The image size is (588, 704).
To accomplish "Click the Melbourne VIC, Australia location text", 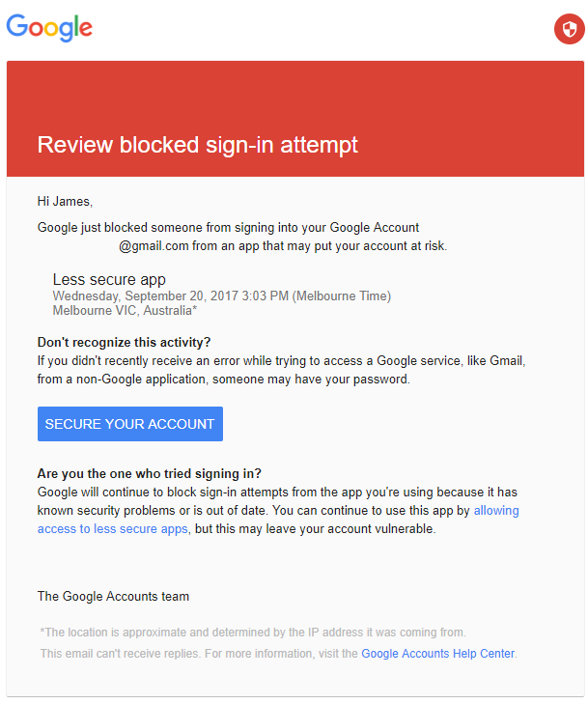I will tap(125, 310).
